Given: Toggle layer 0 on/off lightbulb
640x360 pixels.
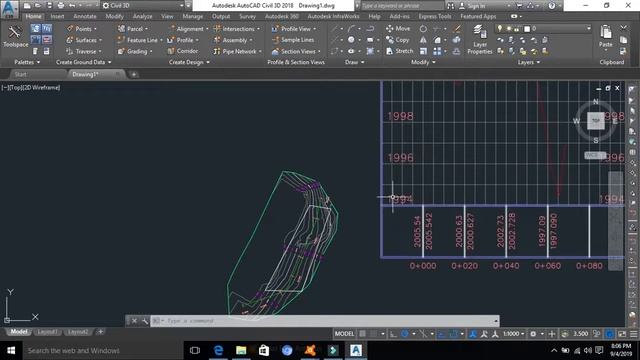Looking at the screenshot, I should 500,29.
